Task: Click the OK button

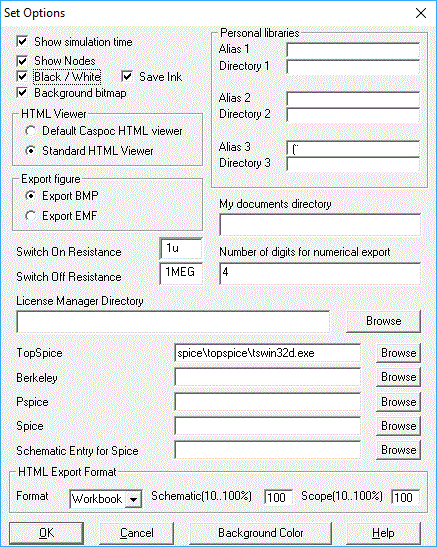Action: (46, 533)
